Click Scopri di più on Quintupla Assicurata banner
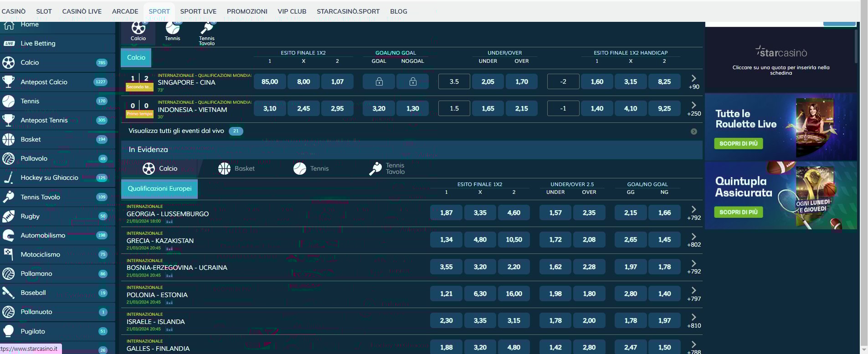Image resolution: width=868 pixels, height=354 pixels. click(x=738, y=212)
